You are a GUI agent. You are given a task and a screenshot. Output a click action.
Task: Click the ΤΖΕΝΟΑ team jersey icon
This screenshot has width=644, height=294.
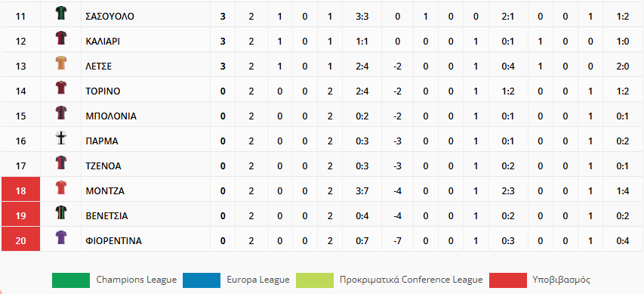(61, 162)
